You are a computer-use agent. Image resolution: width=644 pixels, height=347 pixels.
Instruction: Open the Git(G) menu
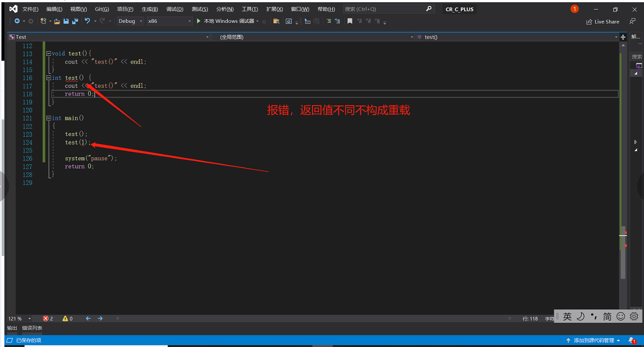click(x=102, y=9)
